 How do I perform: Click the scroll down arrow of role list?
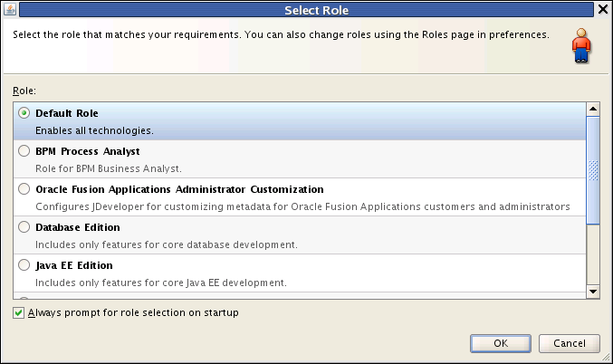(593, 292)
